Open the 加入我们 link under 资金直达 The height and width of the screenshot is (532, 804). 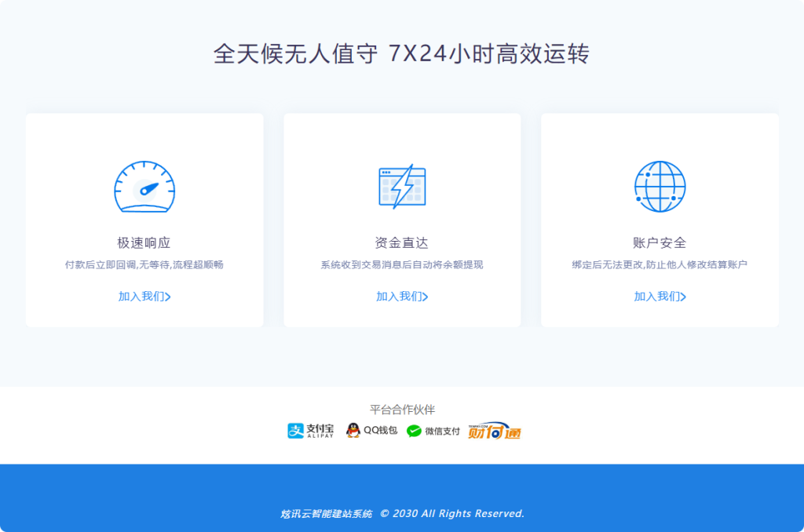400,297
